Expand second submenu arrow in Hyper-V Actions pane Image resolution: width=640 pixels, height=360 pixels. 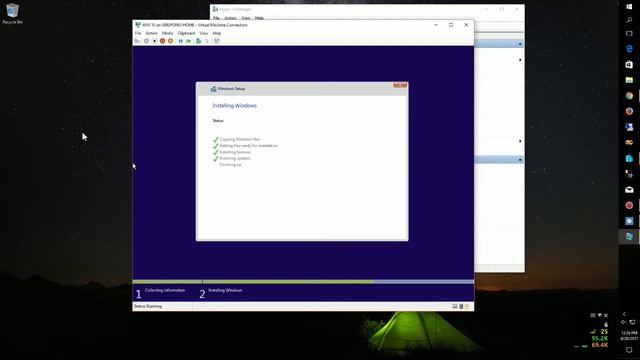coord(520,141)
